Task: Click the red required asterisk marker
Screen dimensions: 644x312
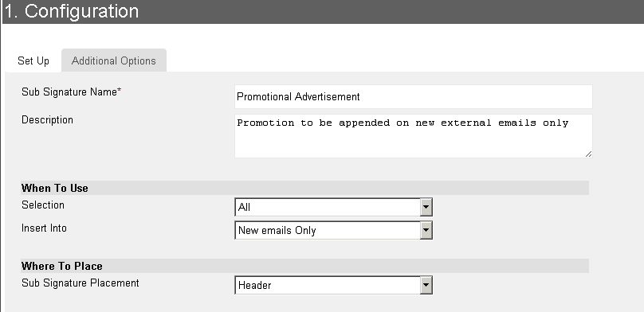Action: pyautogui.click(x=119, y=91)
